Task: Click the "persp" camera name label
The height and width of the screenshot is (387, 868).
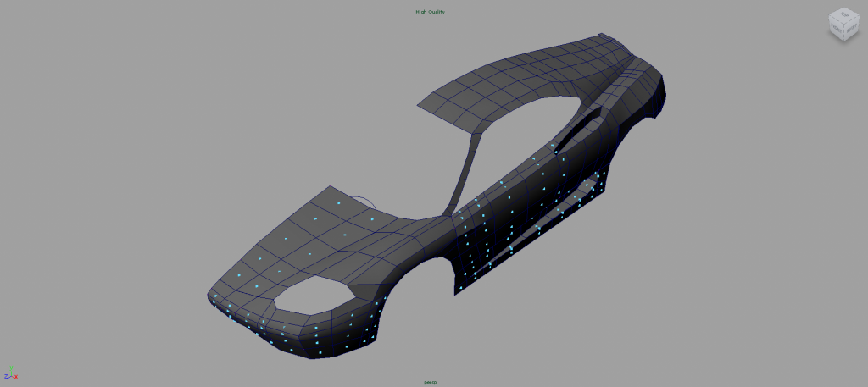Action: click(430, 382)
